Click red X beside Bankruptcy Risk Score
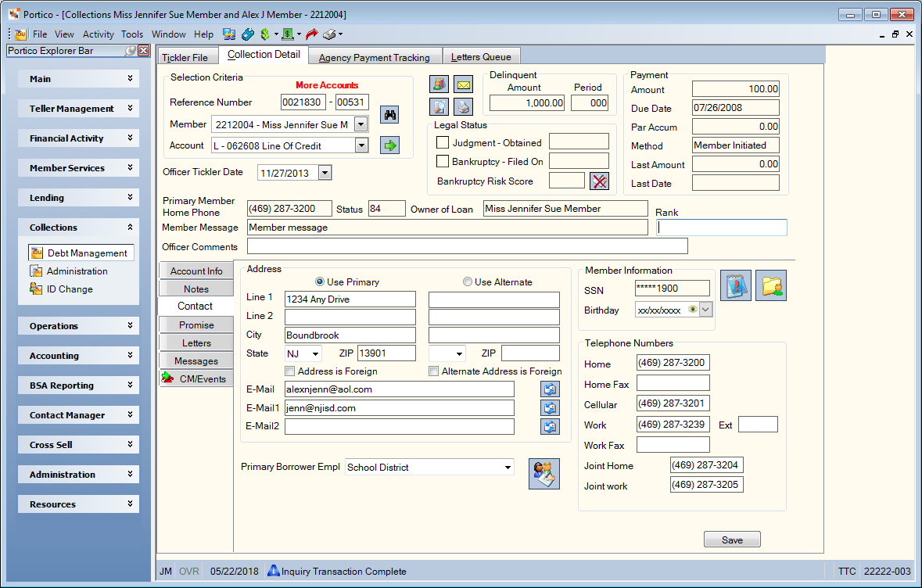The image size is (922, 588). coord(599,181)
